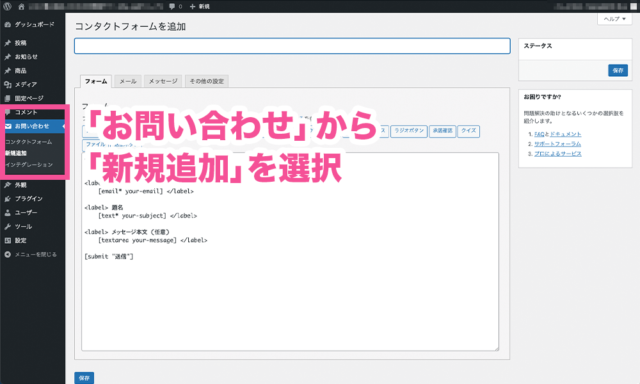Click the お困りですか? box heading
The image size is (640, 384).
[x=542, y=97]
